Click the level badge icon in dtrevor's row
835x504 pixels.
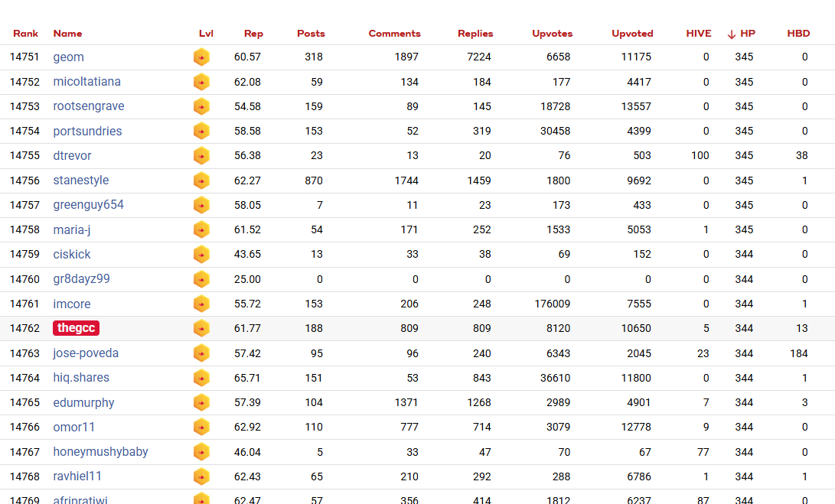click(201, 156)
